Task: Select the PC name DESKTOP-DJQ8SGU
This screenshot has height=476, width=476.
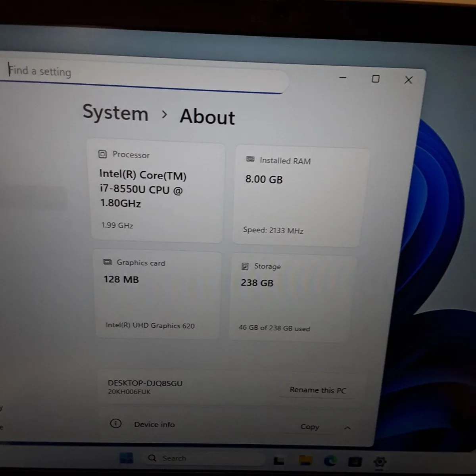Action: (x=145, y=383)
